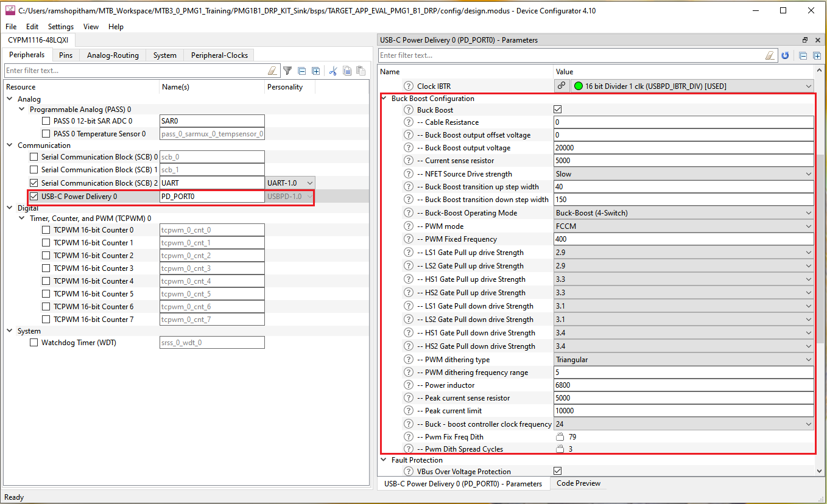Click the PWM Fixed Frequency value field
Viewport: 827px width, 504px height.
683,239
